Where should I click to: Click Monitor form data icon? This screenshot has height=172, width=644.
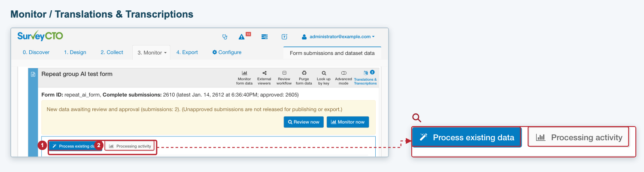244,78
